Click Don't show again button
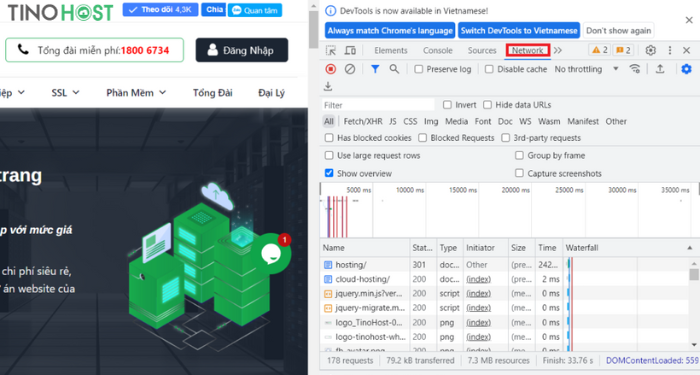 [x=618, y=31]
